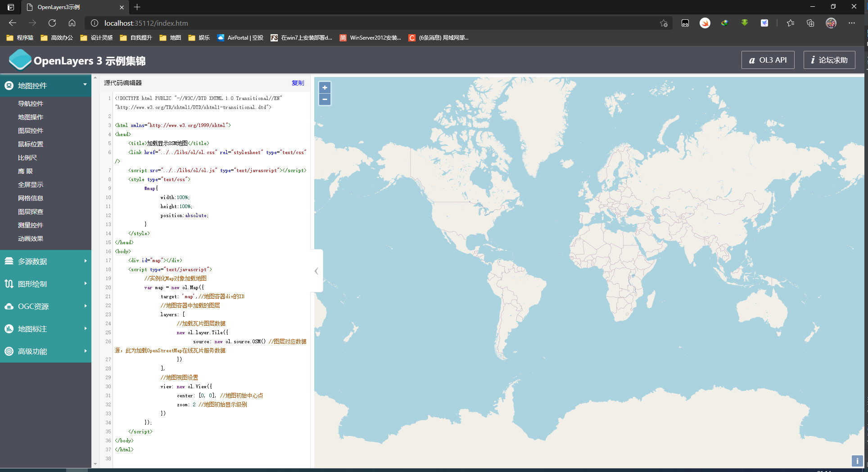Image resolution: width=868 pixels, height=472 pixels.
Task: Click the sidebar scrollbar down arrow
Action: (95, 464)
